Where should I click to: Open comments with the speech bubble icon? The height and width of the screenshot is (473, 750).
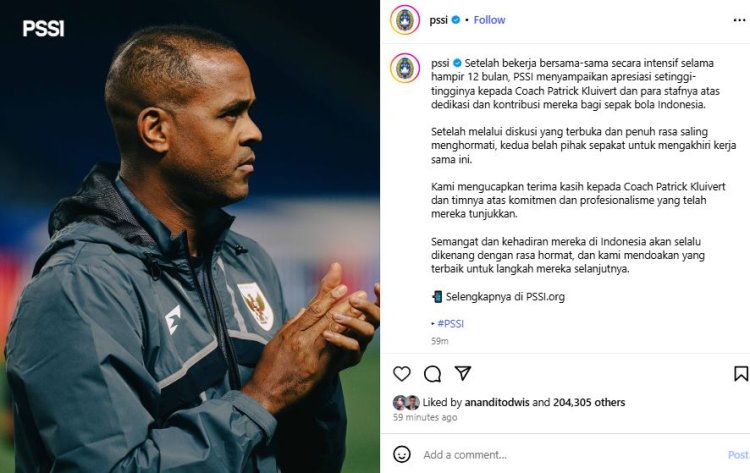pos(432,374)
